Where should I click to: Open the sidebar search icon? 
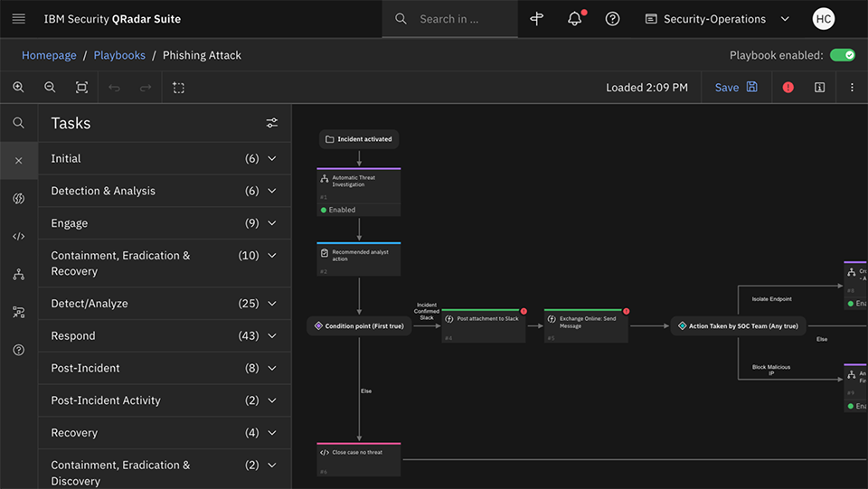click(19, 123)
